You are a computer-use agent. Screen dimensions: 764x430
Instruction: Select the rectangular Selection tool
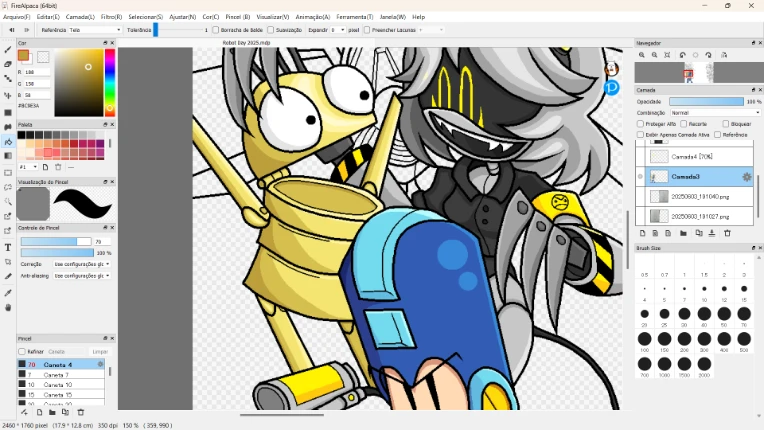[x=8, y=173]
